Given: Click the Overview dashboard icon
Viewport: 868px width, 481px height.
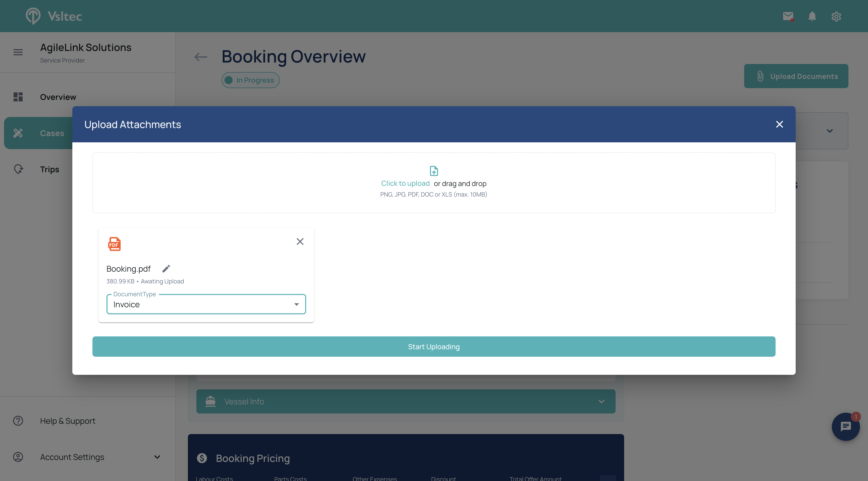Looking at the screenshot, I should click(x=18, y=97).
